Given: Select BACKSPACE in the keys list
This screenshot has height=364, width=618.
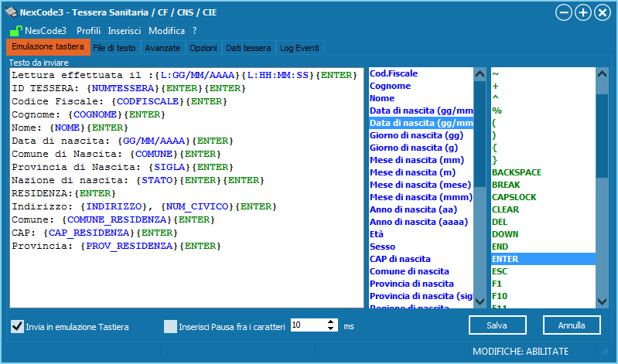Looking at the screenshot, I should pos(517,172).
